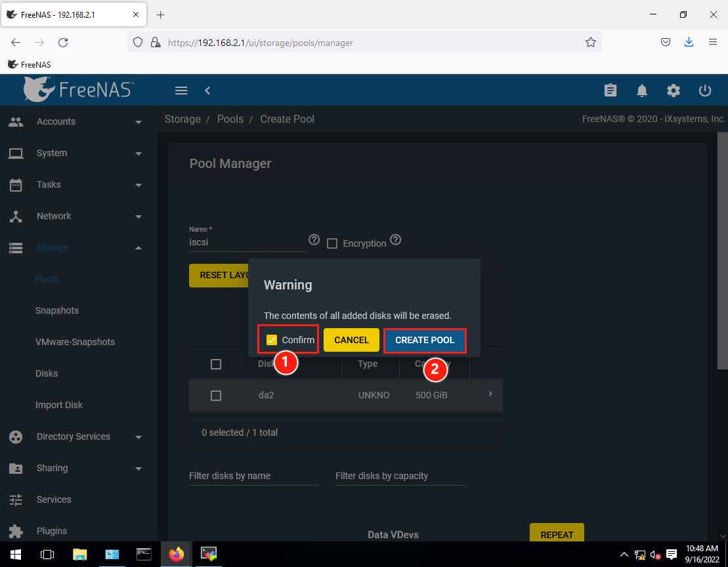Click the Sharing folder icon
Viewport: 728px width, 567px height.
(x=16, y=468)
